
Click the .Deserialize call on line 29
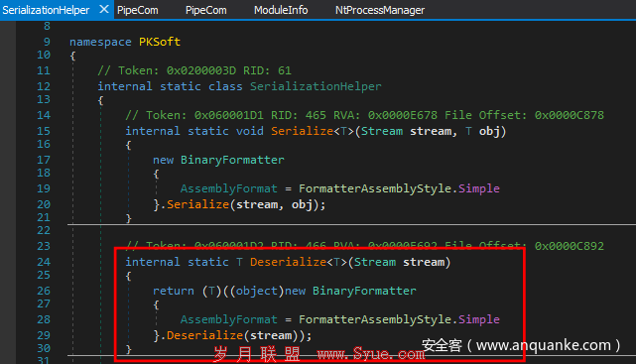[x=204, y=335]
